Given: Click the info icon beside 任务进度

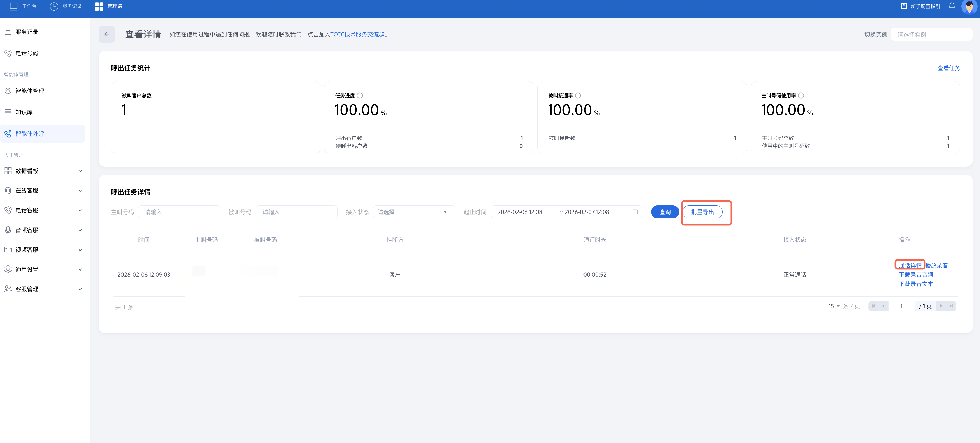Looking at the screenshot, I should tap(360, 95).
